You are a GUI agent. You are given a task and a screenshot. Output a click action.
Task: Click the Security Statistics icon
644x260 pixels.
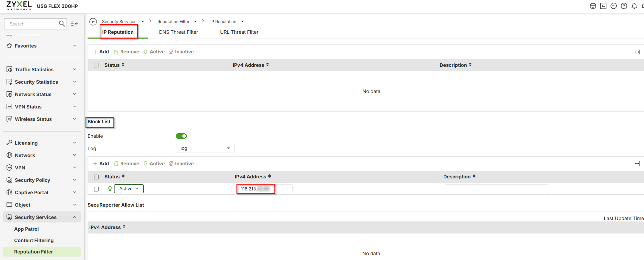(9, 82)
